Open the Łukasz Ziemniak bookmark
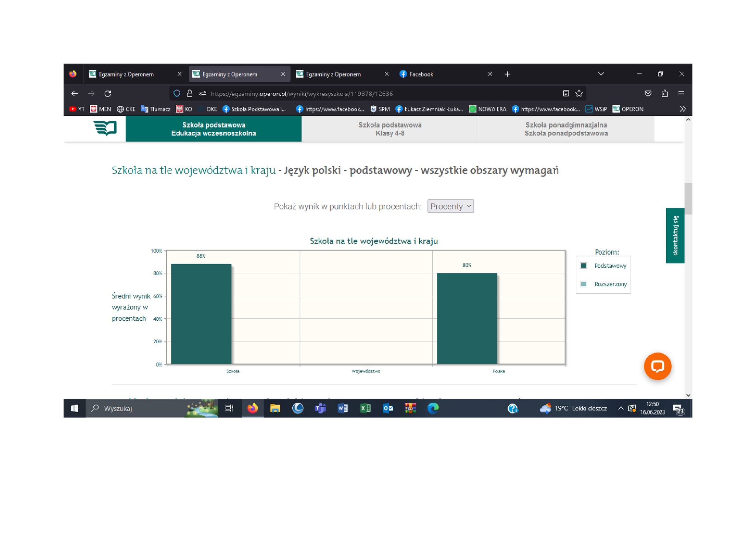 coord(429,109)
